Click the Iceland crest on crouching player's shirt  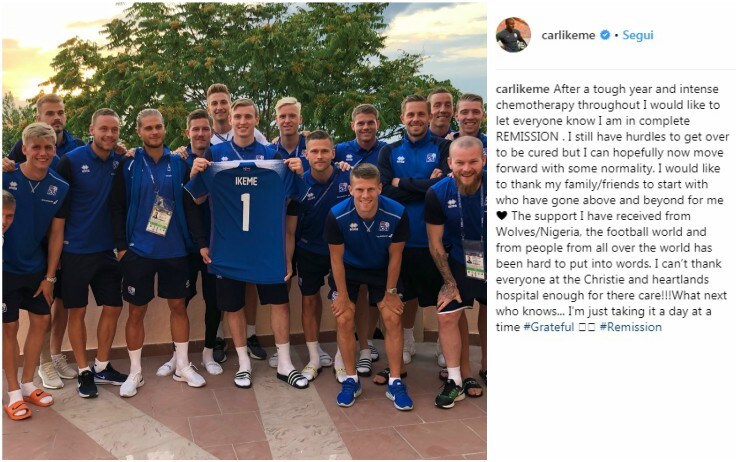384,226
